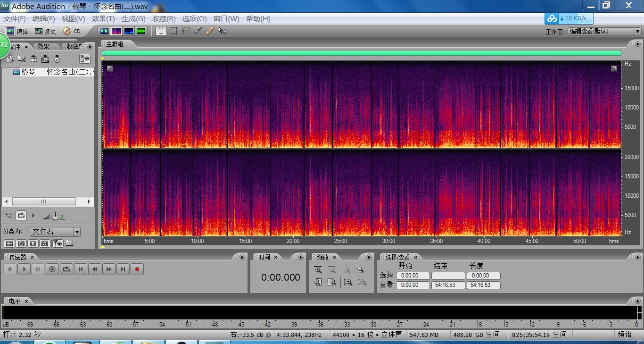
Task: Toggle show audio files filter button
Action: click(9, 243)
